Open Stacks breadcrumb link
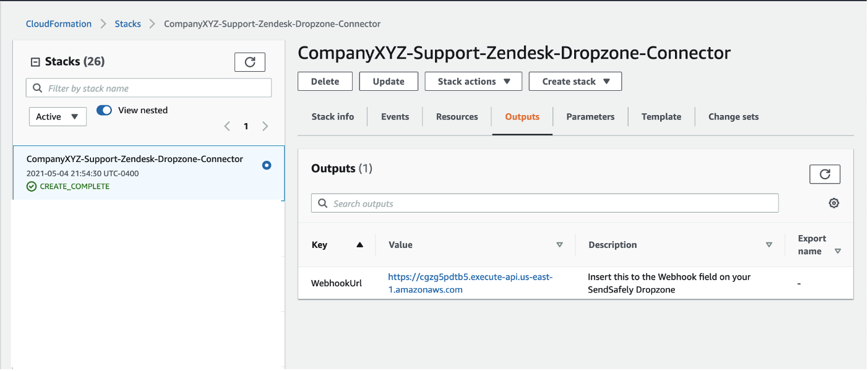 tap(128, 24)
